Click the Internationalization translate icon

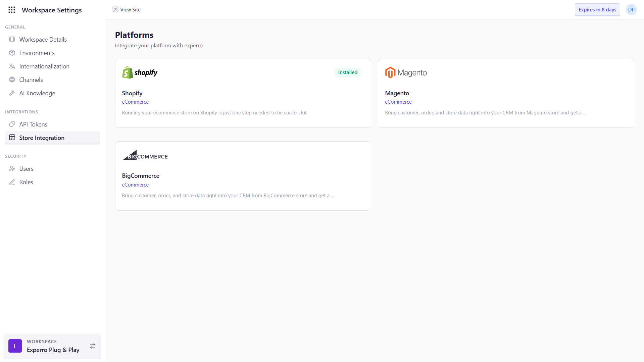(12, 66)
